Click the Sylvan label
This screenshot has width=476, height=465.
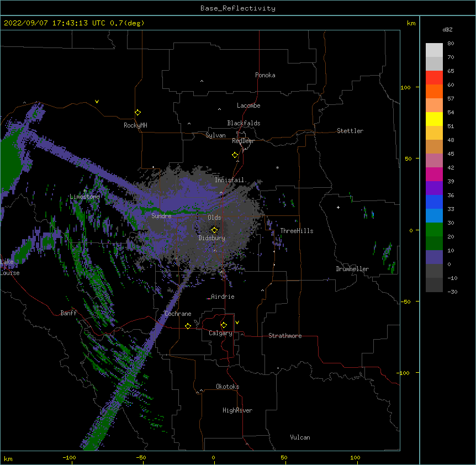point(215,135)
